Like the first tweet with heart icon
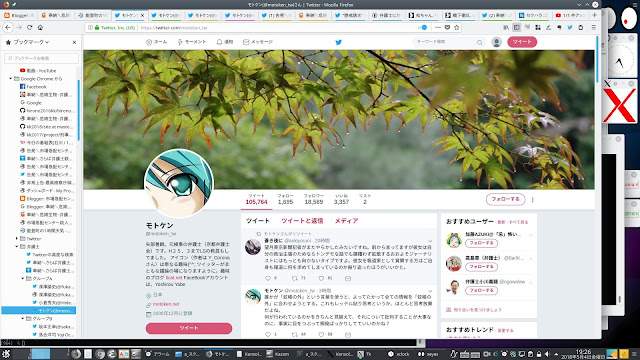 pos(321,278)
